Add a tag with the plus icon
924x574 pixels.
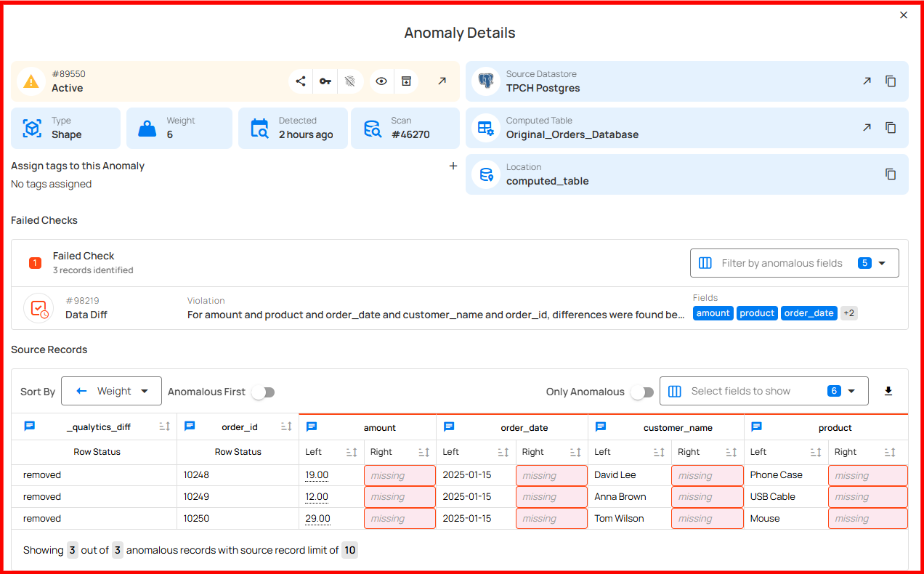pyautogui.click(x=453, y=166)
